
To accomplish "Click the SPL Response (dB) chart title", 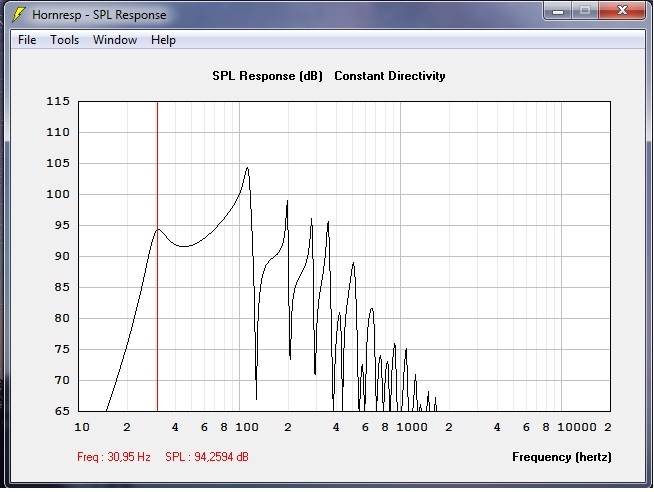I will tap(267, 76).
